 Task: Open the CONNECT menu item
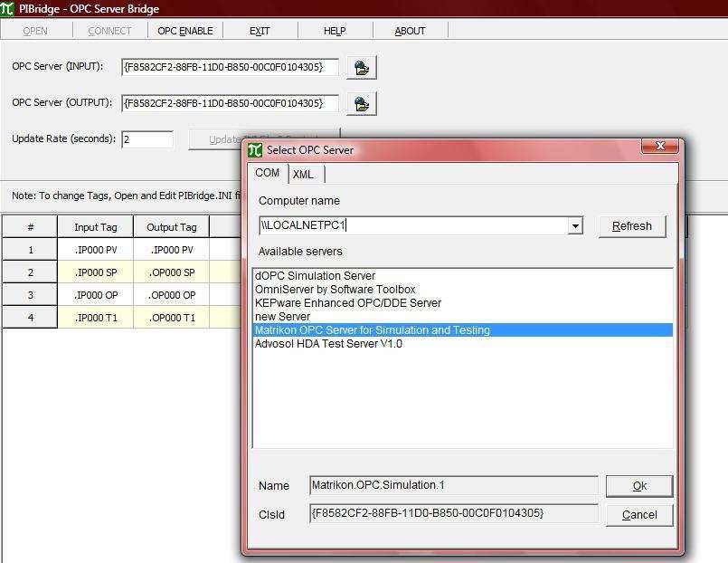pos(109,31)
